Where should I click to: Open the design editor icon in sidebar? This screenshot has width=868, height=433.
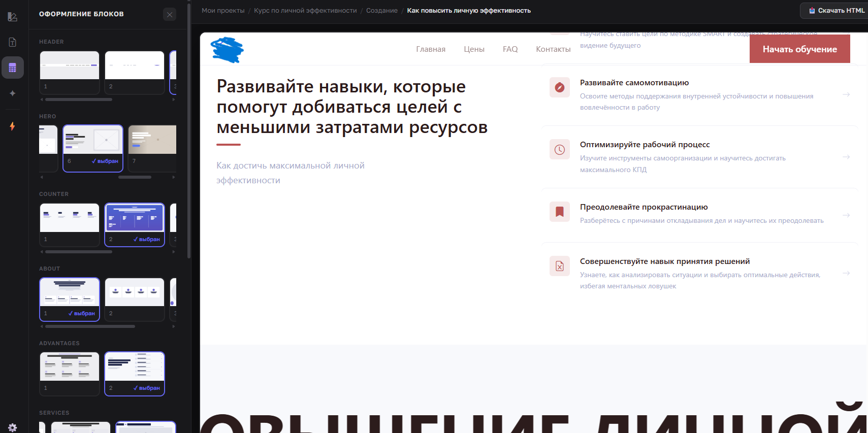13,17
